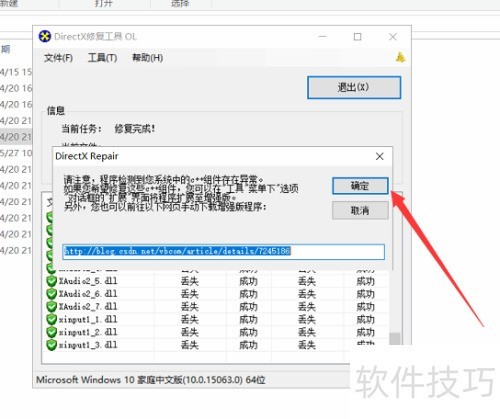Viewport: 500px width, 419px height.
Task: Click green shield icon for XAudio2_5.dll
Action: click(x=52, y=281)
